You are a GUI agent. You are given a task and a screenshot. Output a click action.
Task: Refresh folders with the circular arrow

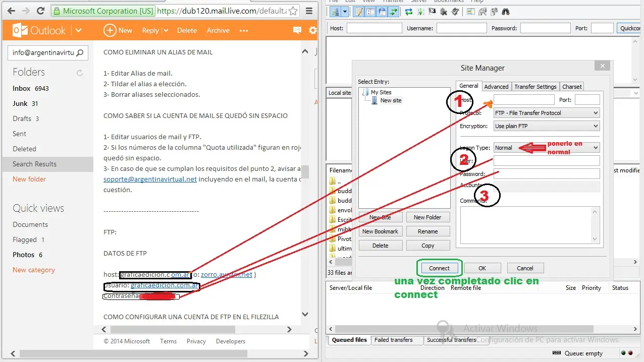pos(80,73)
